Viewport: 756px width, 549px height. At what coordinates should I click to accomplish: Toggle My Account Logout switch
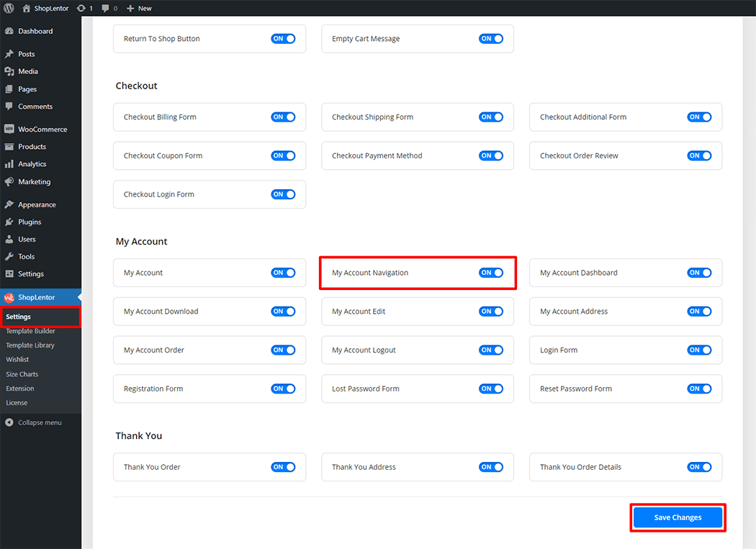pos(491,350)
